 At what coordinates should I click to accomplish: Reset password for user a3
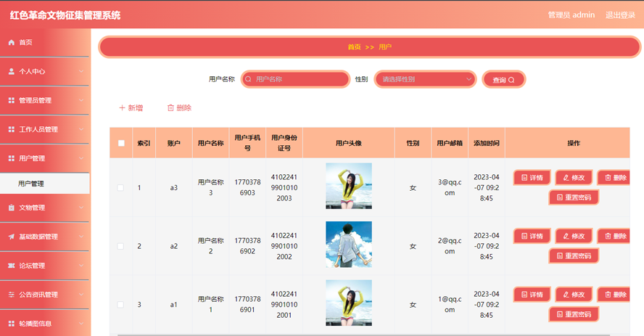574,197
